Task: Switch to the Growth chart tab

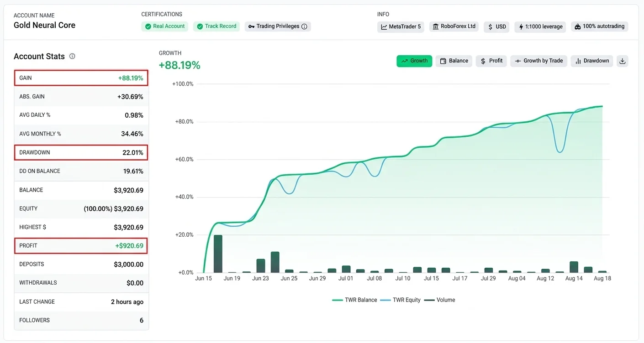Action: pos(414,61)
